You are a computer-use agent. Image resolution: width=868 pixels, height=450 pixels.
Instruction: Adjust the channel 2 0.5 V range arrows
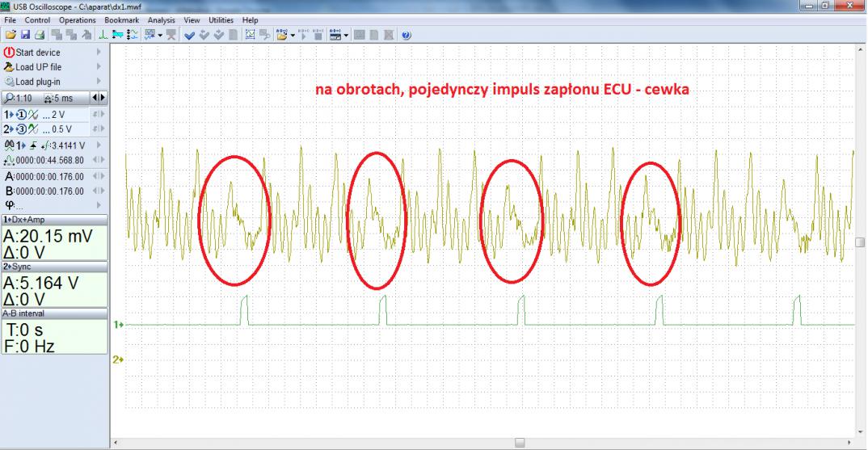[98, 129]
